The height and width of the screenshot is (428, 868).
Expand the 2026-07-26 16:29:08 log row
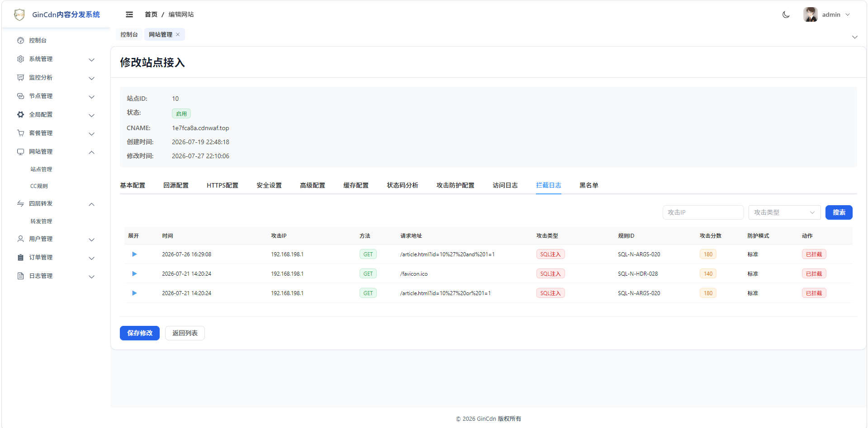pos(134,254)
